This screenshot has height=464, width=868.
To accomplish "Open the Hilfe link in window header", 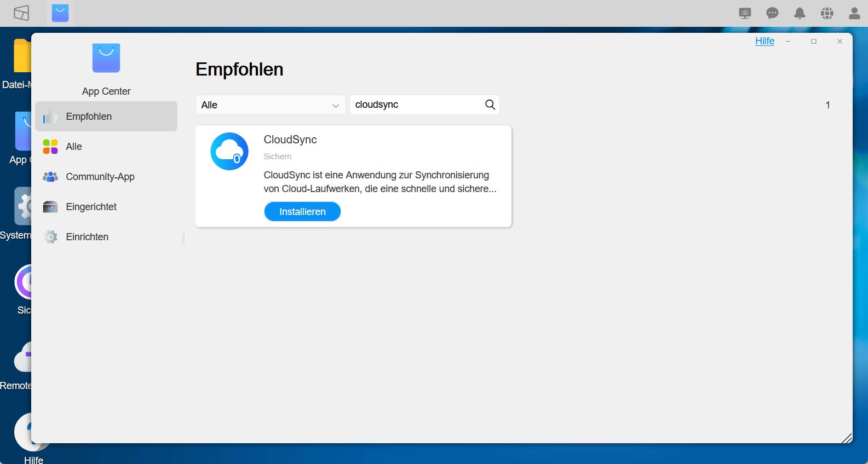I will click(x=764, y=41).
